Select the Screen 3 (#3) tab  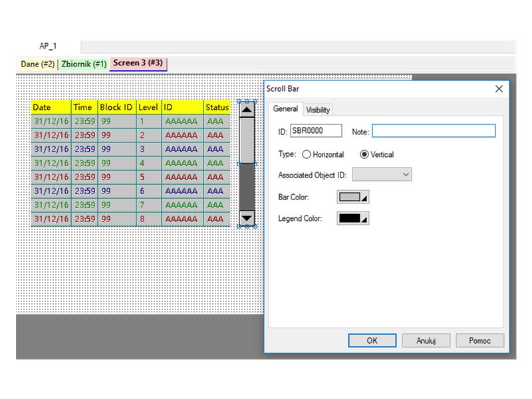[138, 63]
